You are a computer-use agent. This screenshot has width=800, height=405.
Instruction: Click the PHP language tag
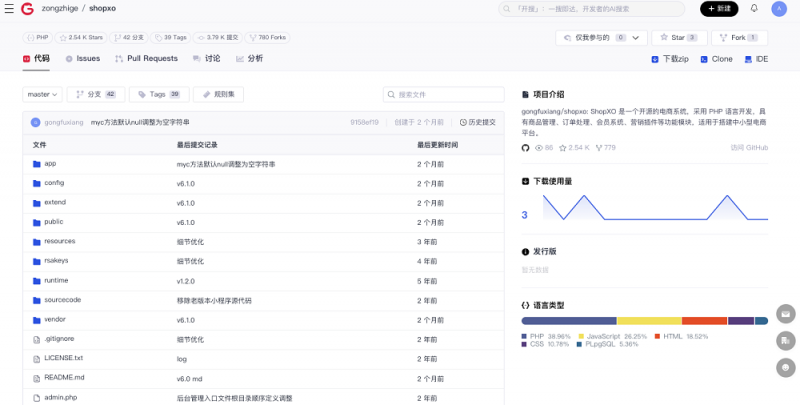pos(37,38)
